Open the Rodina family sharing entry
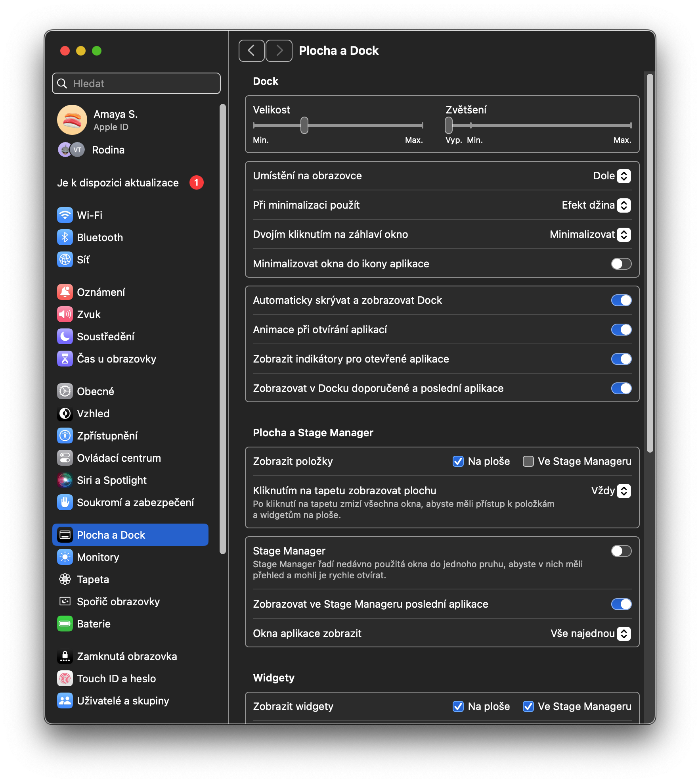 tap(130, 150)
